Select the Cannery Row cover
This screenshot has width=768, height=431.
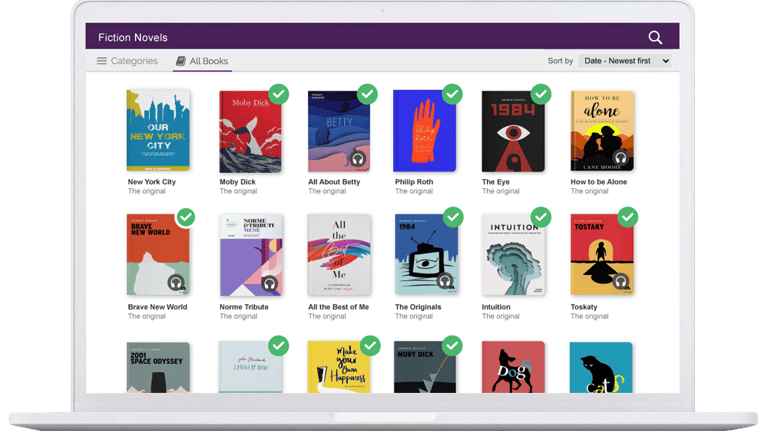(250, 367)
